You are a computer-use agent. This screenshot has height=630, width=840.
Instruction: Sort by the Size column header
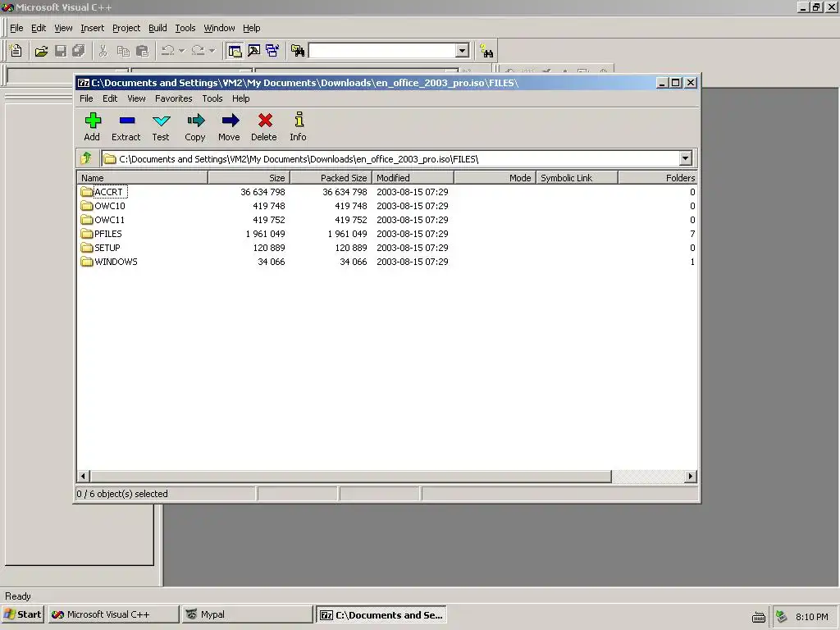[x=249, y=178]
